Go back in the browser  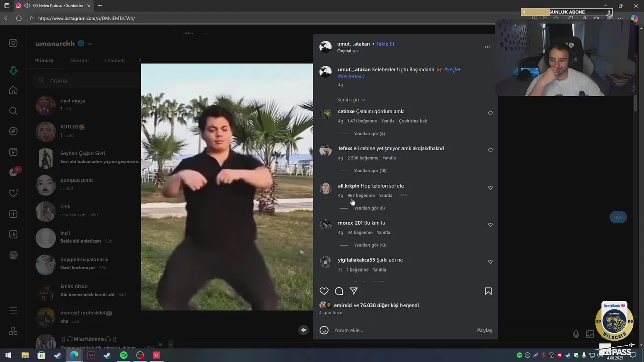pyautogui.click(x=7, y=18)
